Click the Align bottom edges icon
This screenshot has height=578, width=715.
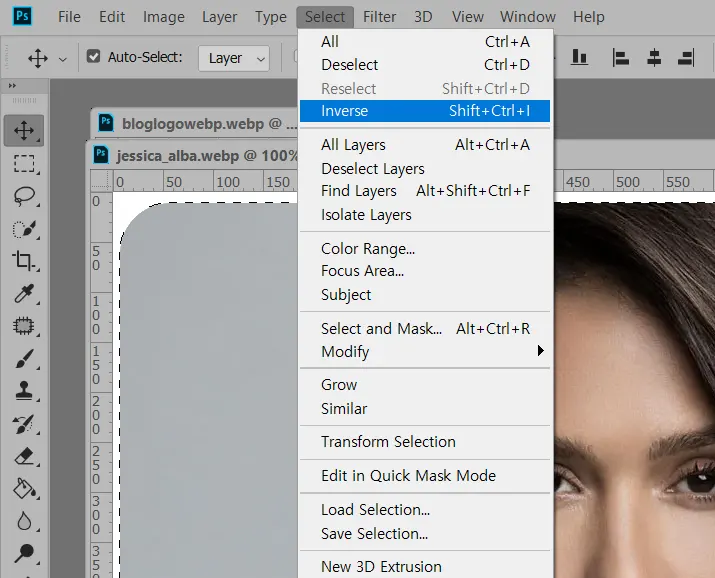pyautogui.click(x=579, y=57)
